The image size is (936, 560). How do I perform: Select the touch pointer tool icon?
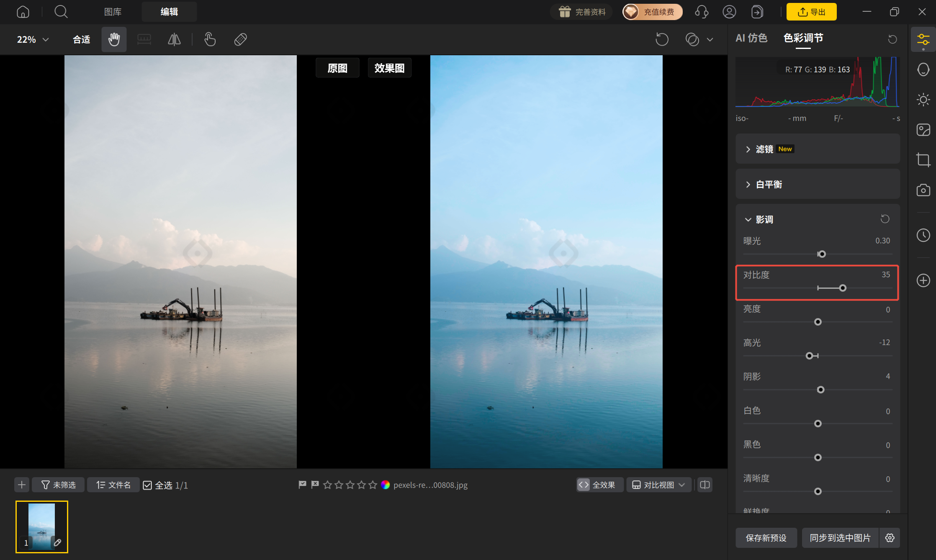(210, 39)
